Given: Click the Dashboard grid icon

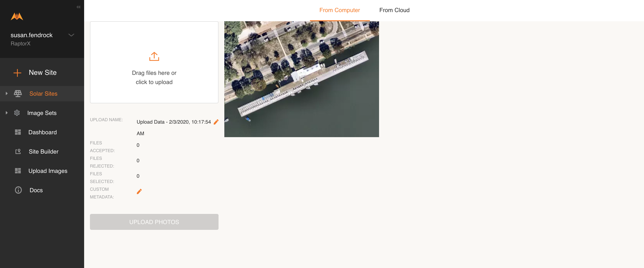Looking at the screenshot, I should (18, 132).
